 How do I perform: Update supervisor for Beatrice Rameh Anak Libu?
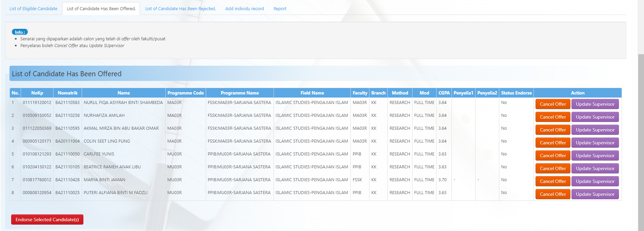click(x=595, y=169)
